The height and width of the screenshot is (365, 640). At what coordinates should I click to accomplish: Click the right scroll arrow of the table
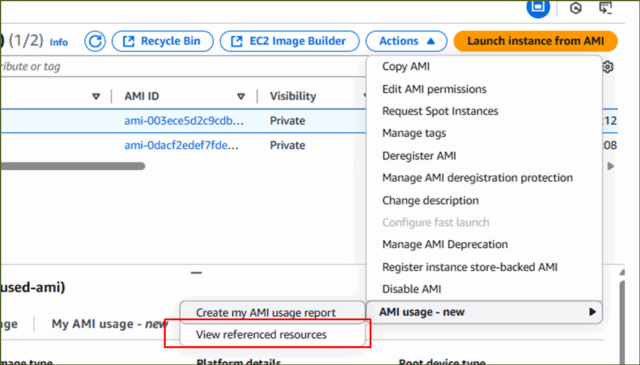pos(611,166)
